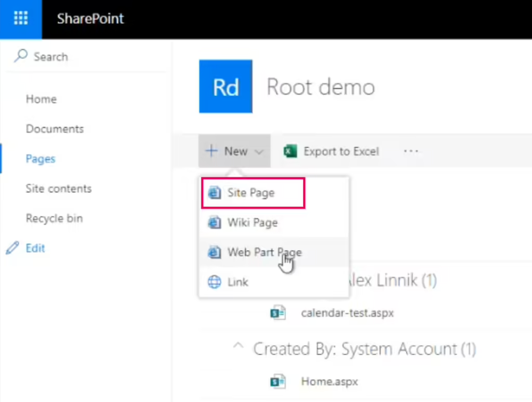Screen dimensions: 532x402
Task: Go to Home in left navigation
Action: tap(41, 99)
